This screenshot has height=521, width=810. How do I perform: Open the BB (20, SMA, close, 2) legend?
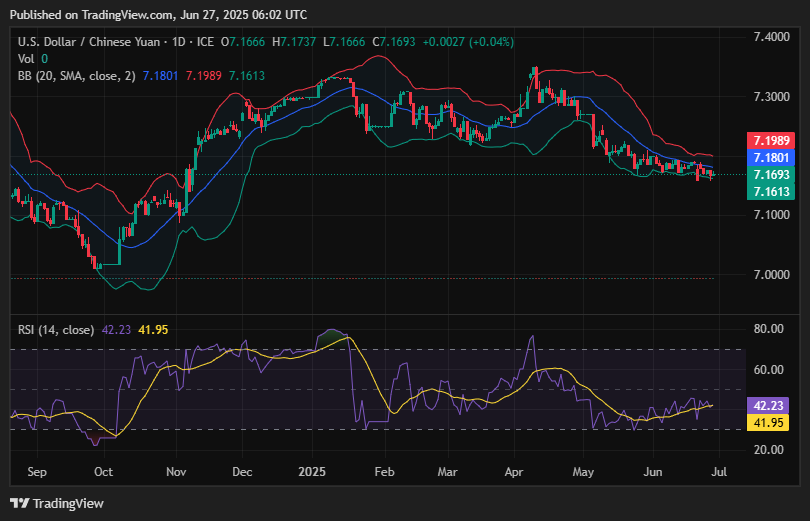pyautogui.click(x=76, y=76)
